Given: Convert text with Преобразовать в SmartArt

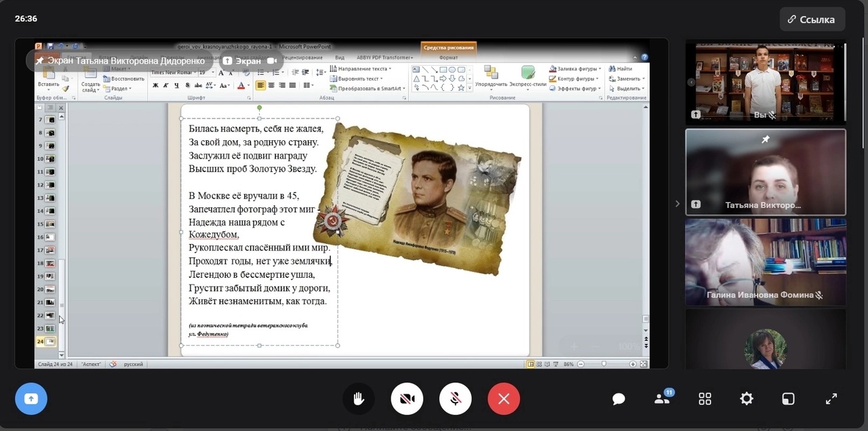Looking at the screenshot, I should tap(368, 89).
